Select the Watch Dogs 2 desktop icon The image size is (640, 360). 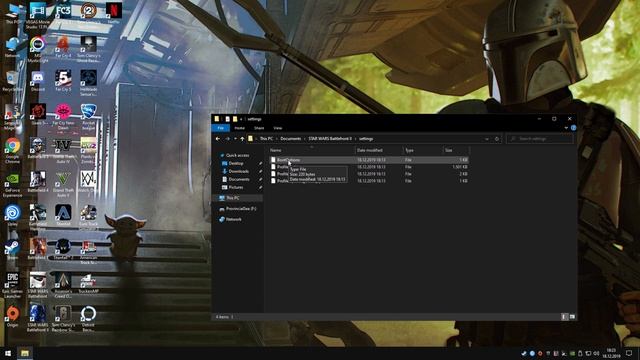pos(88,184)
